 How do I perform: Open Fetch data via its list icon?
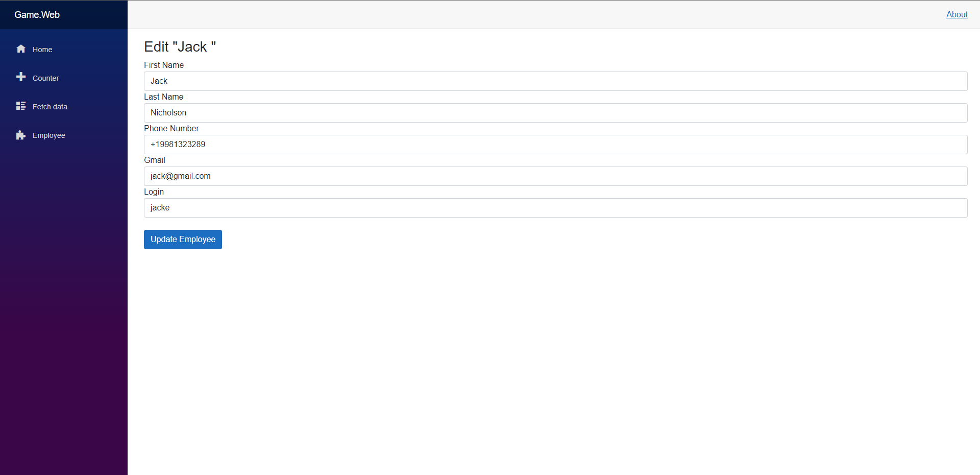[20, 106]
